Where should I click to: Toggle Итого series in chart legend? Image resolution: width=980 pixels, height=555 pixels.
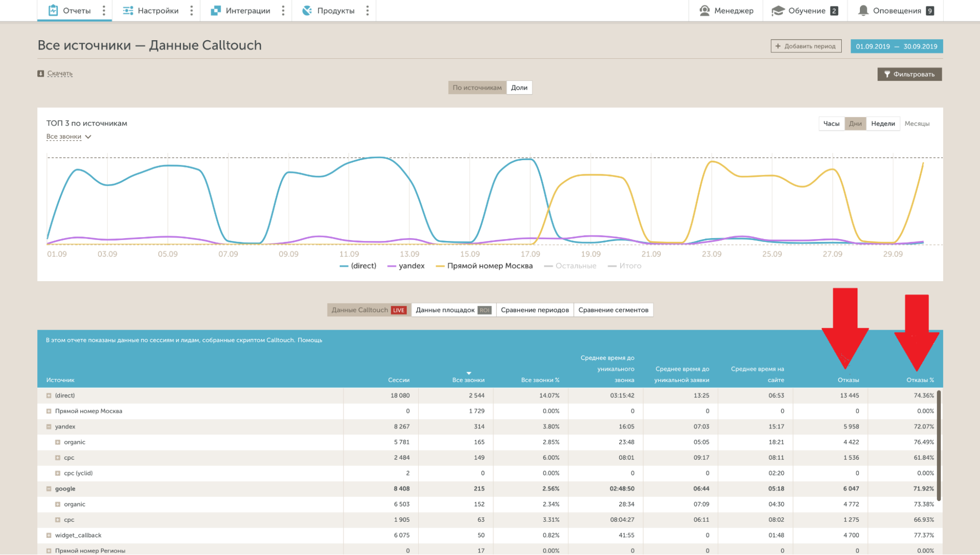coord(625,266)
